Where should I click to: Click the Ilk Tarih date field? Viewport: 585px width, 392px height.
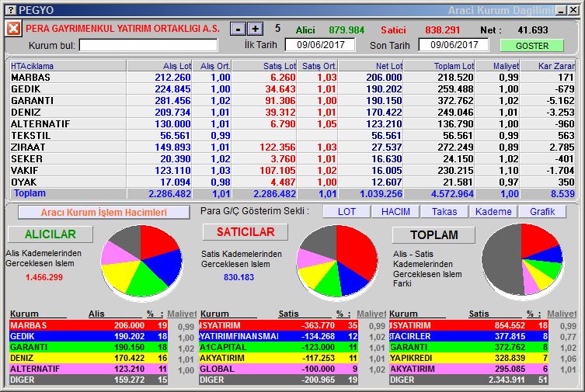pyautogui.click(x=320, y=45)
